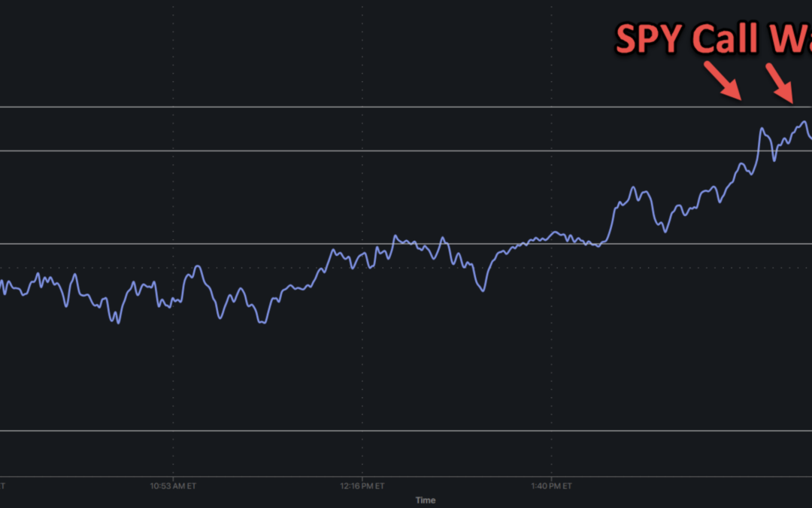Image resolution: width=812 pixels, height=508 pixels.
Task: Select the 12:16 PM ET axis label
Action: (362, 486)
